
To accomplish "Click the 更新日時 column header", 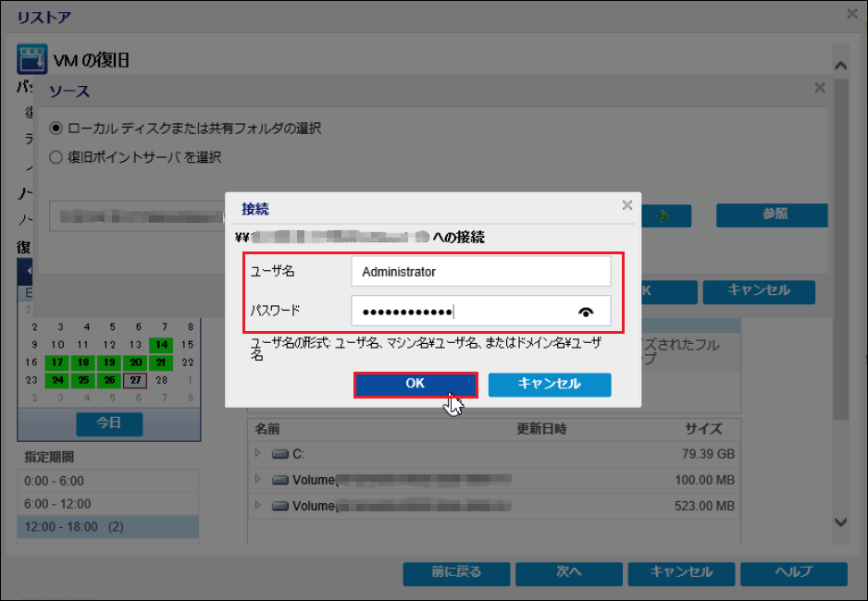I will pos(541,429).
